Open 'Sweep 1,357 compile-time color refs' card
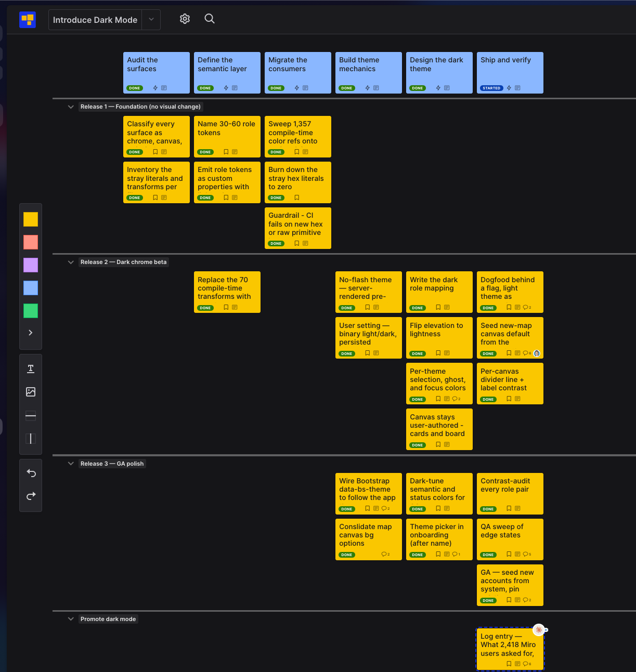This screenshot has height=672, width=636. (298, 137)
